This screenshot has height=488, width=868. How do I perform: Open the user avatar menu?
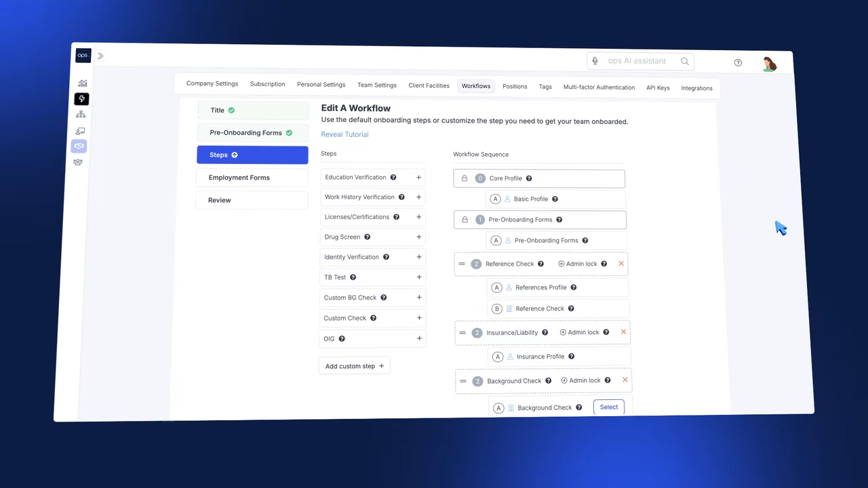tap(769, 64)
